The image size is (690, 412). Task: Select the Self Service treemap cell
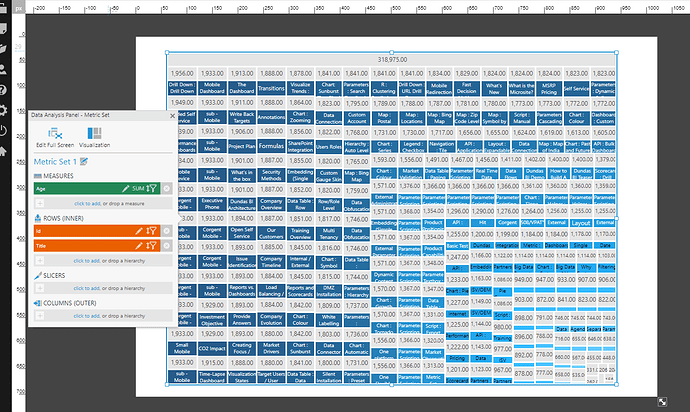tap(576, 88)
